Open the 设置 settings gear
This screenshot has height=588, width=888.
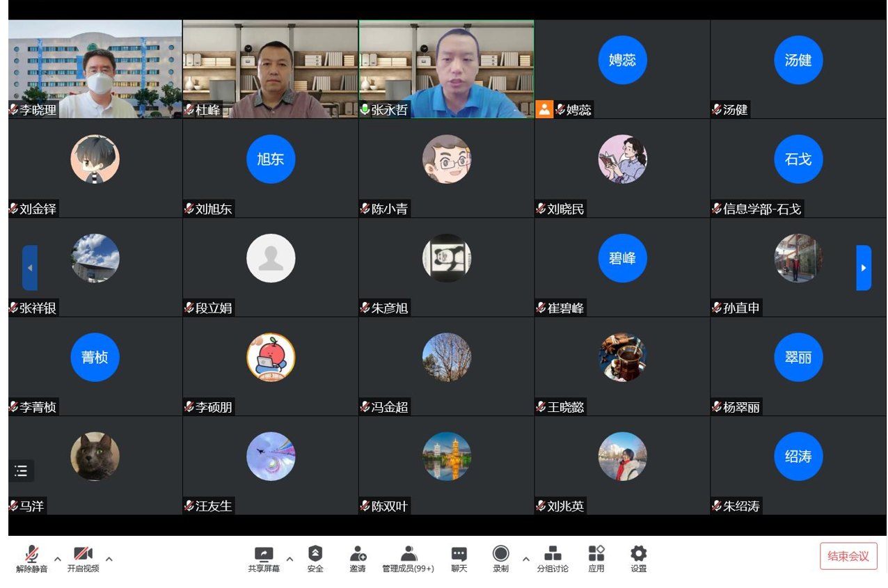638,555
